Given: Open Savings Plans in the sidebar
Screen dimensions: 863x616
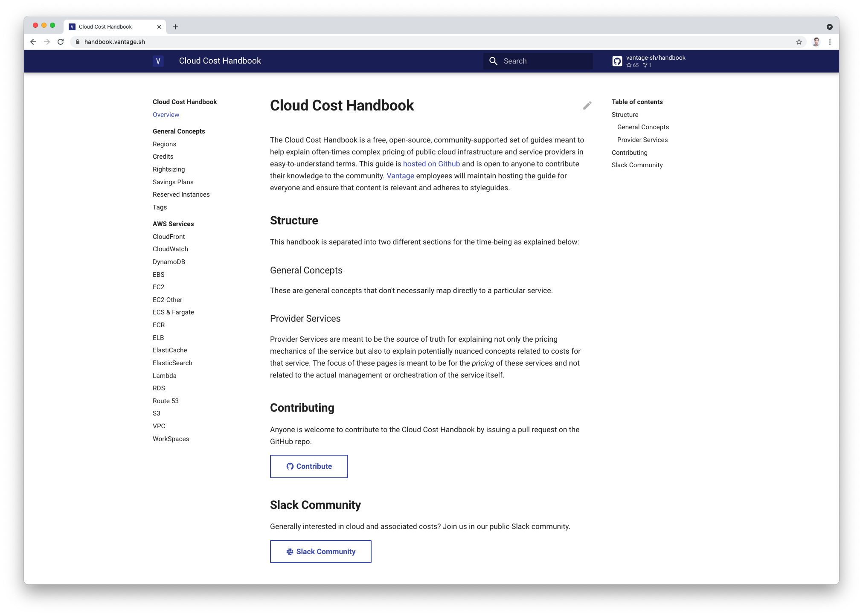Looking at the screenshot, I should pyautogui.click(x=173, y=182).
